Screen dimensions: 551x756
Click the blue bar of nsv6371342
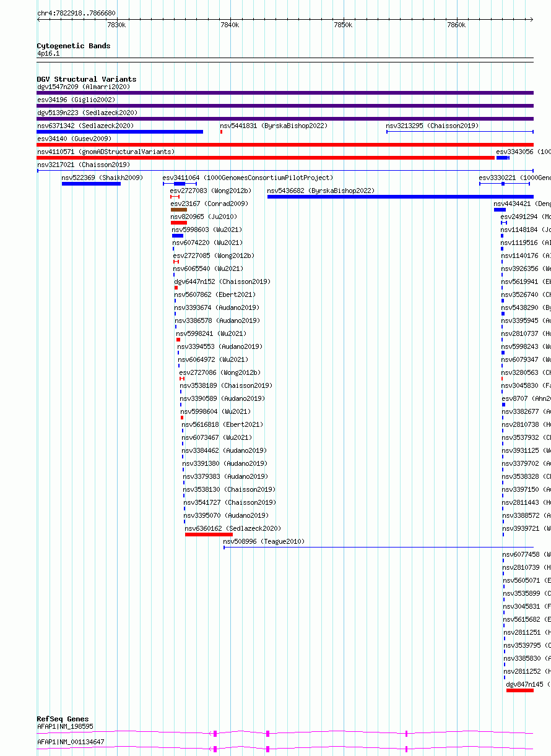(120, 132)
